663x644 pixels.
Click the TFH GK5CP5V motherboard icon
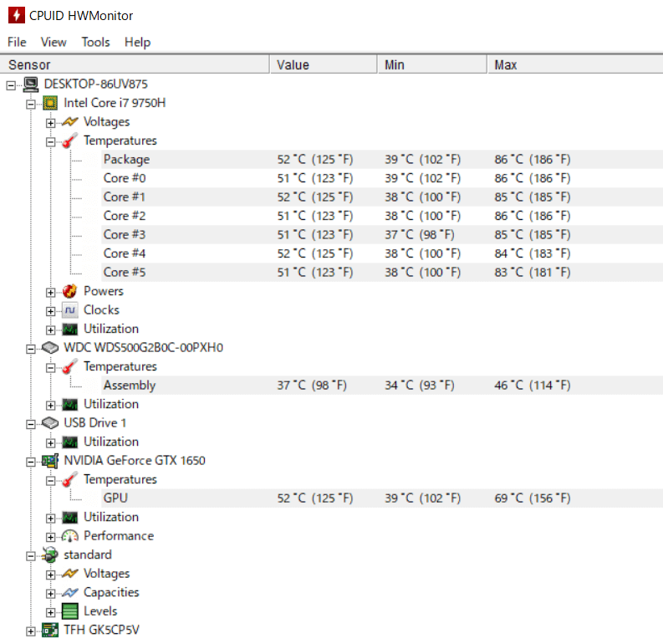[50, 630]
